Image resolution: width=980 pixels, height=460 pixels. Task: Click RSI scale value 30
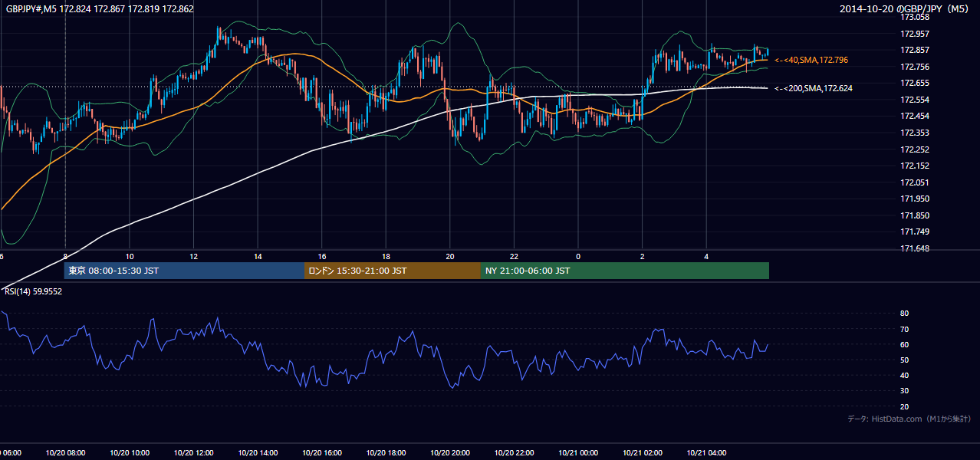coord(904,391)
